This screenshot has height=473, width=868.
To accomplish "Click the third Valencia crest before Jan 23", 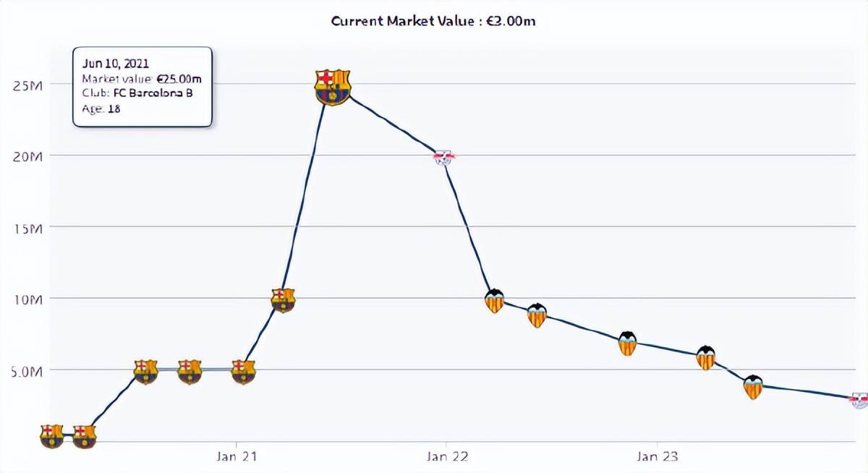I will 627,343.
